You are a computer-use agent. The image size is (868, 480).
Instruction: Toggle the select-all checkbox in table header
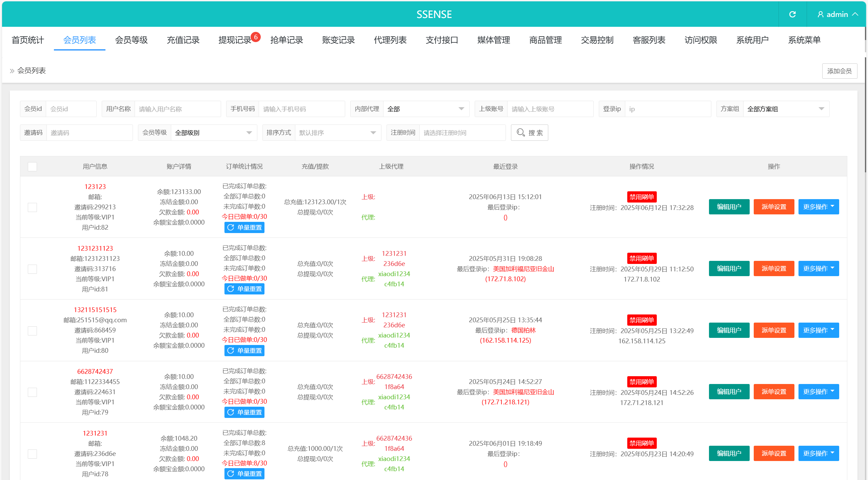(32, 167)
